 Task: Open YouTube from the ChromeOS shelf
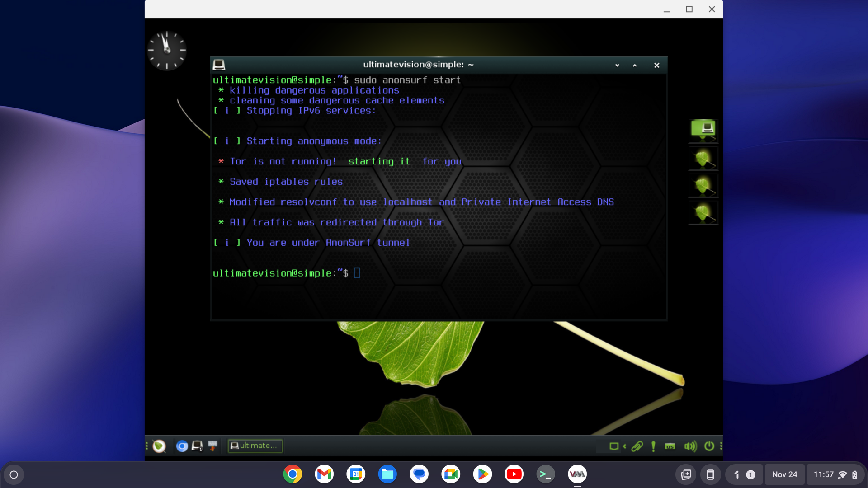tap(514, 474)
